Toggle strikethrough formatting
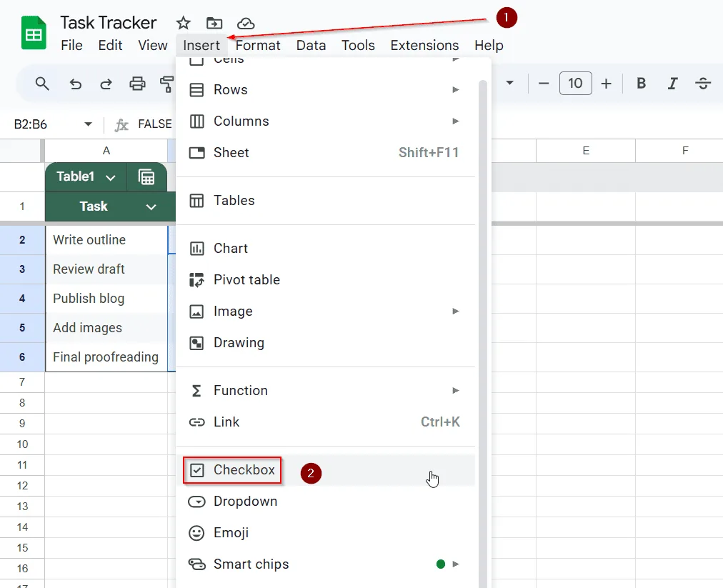This screenshot has width=723, height=588. (x=703, y=84)
